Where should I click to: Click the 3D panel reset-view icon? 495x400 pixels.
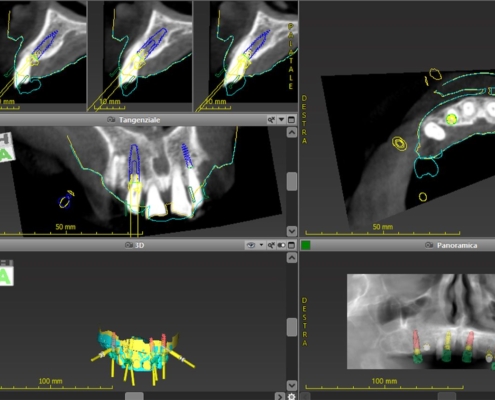click(271, 245)
